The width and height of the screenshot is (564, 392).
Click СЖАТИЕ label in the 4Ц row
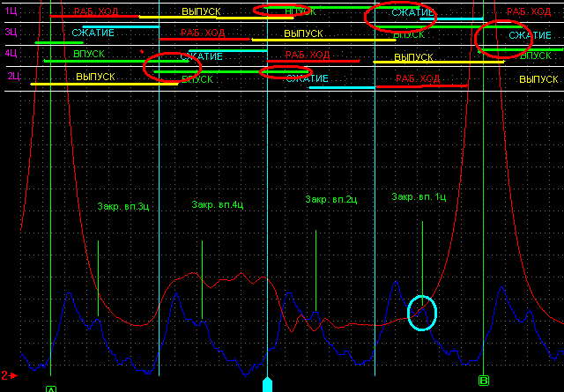pos(202,56)
